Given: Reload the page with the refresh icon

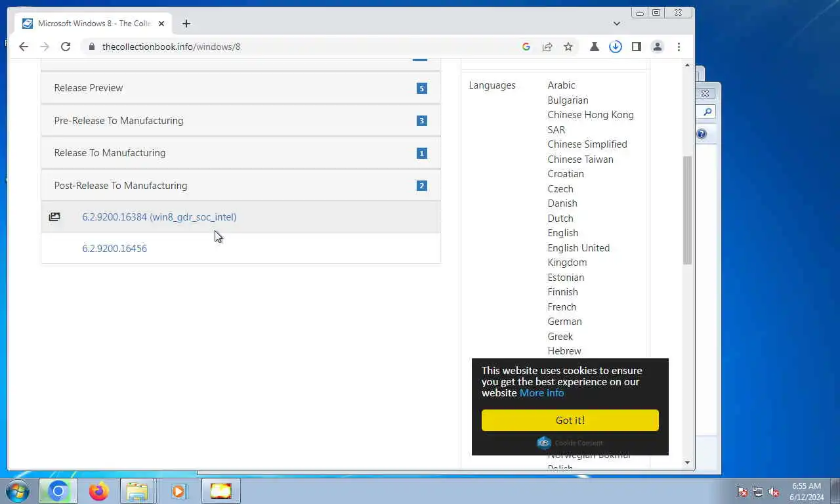Looking at the screenshot, I should coord(66,47).
